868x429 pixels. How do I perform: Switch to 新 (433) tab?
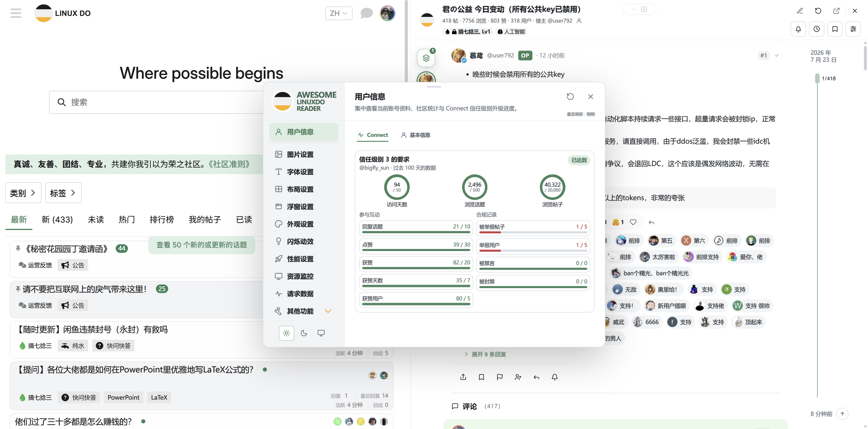57,220
